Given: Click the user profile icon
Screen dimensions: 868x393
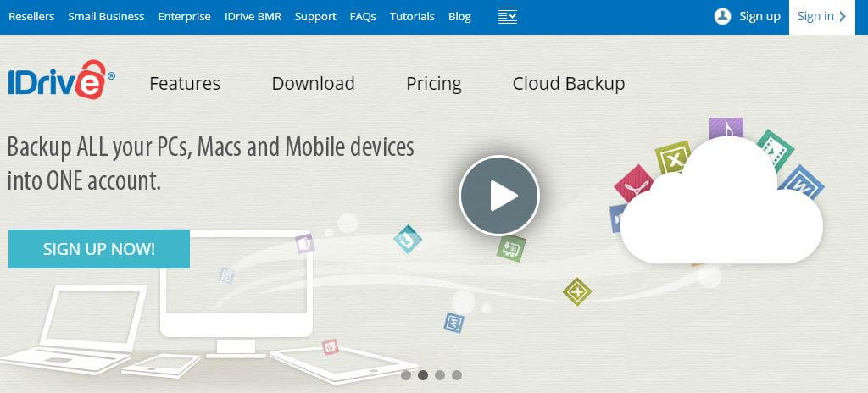Looking at the screenshot, I should pyautogui.click(x=722, y=16).
